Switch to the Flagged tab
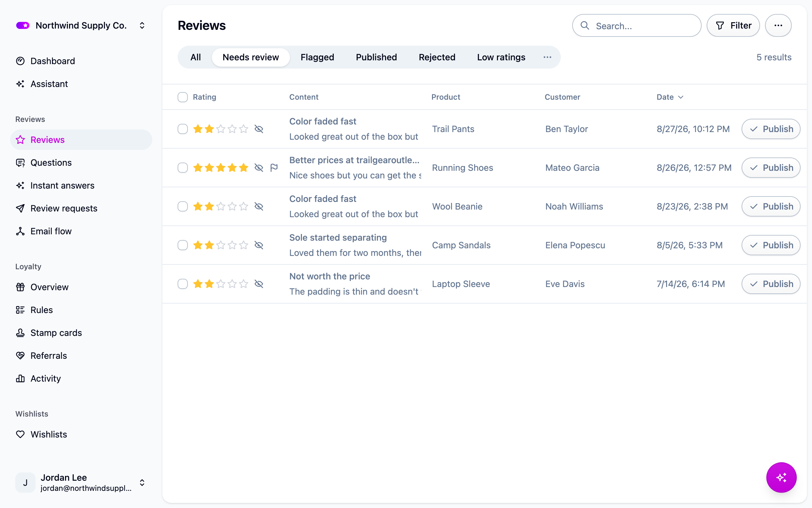Viewport: 812px width, 508px height. (318, 57)
